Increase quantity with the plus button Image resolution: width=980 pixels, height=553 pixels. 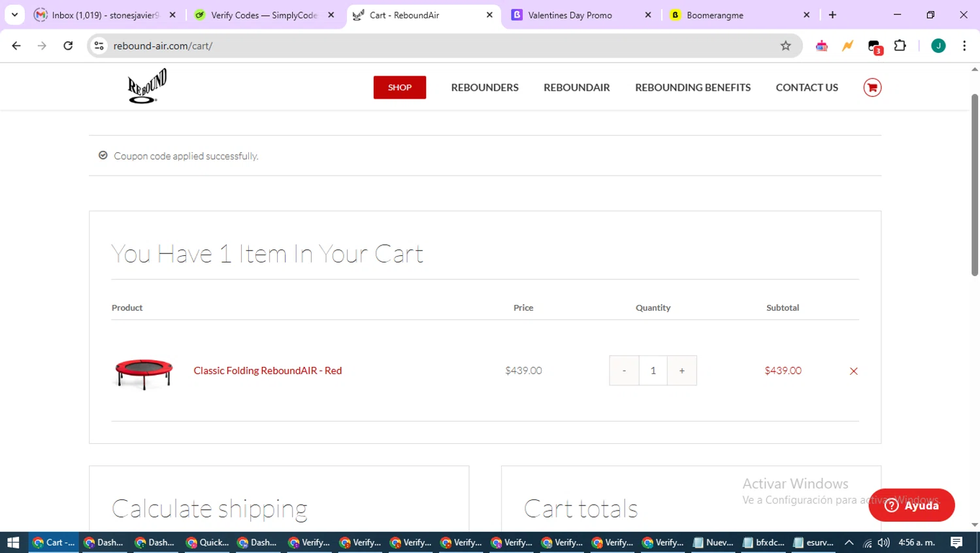(681, 370)
